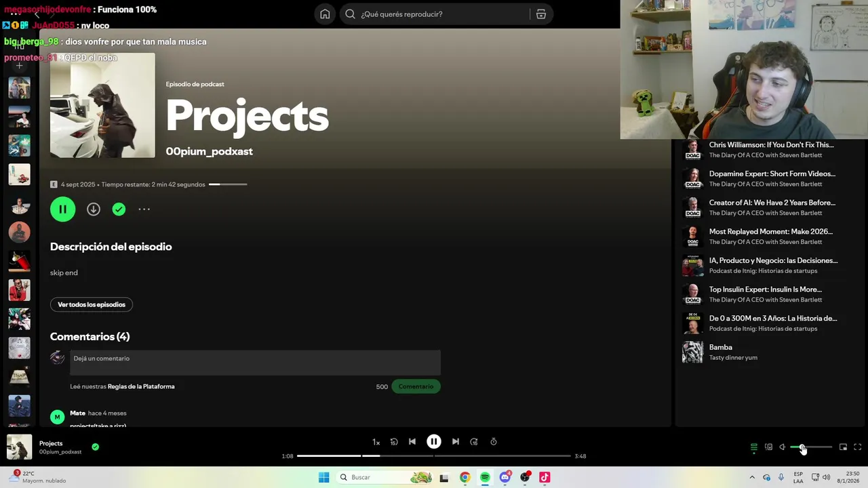868x488 pixels.
Task: Mute the Spotify volume
Action: tap(782, 447)
